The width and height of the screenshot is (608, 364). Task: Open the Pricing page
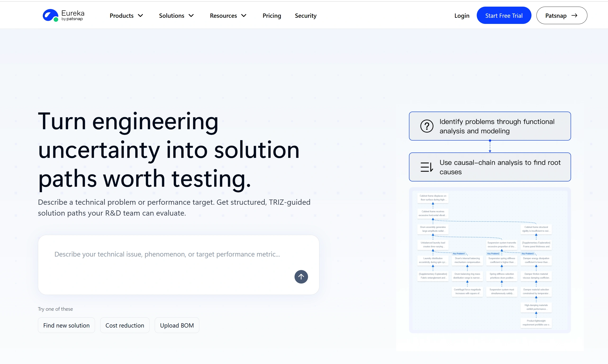pyautogui.click(x=272, y=16)
